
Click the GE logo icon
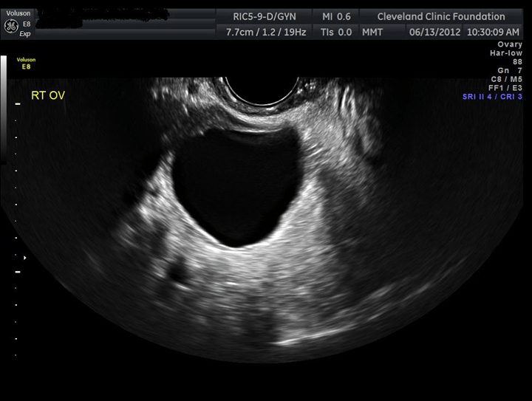coord(11,27)
